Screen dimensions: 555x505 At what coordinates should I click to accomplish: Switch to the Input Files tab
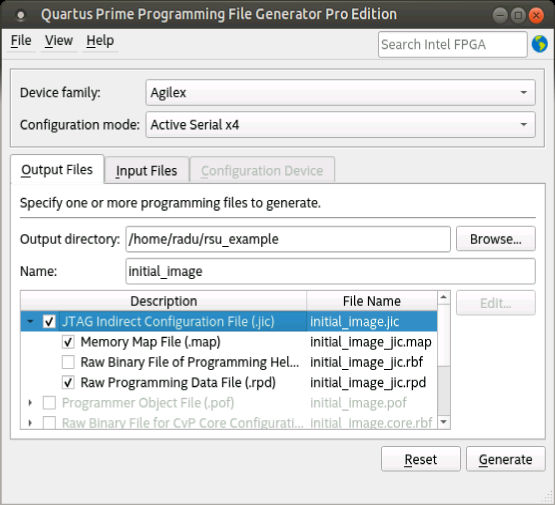pyautogui.click(x=147, y=171)
